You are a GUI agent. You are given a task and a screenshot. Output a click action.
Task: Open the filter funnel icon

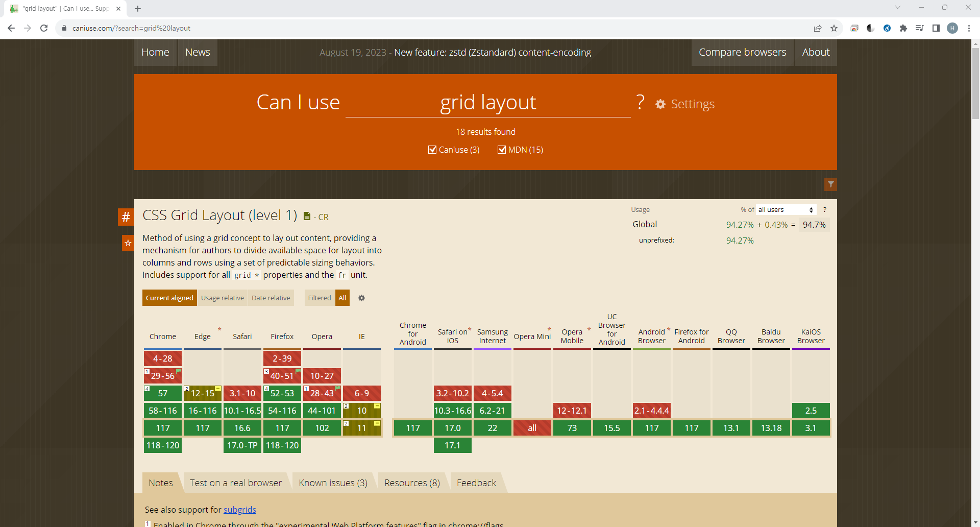point(831,184)
